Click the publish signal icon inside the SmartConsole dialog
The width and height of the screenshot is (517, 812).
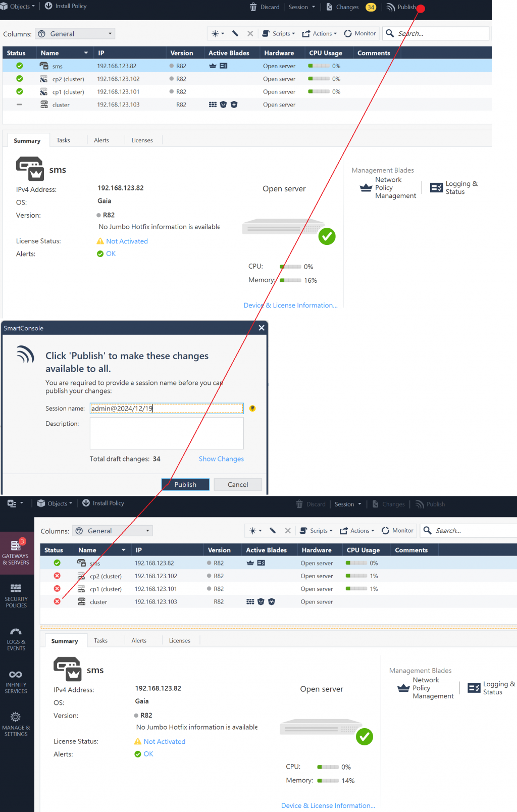(25, 354)
